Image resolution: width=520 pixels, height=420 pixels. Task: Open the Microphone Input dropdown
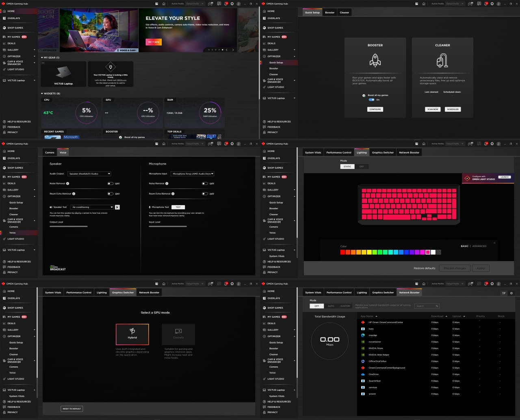click(x=193, y=174)
